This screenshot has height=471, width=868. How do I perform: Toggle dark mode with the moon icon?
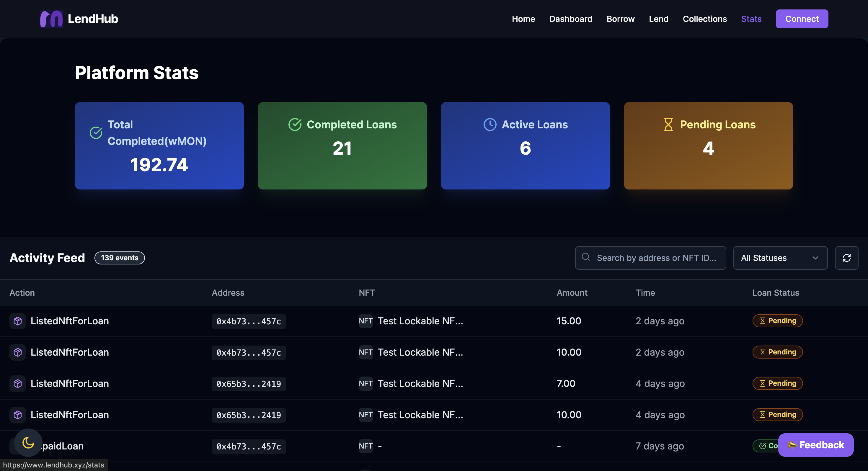coord(28,443)
